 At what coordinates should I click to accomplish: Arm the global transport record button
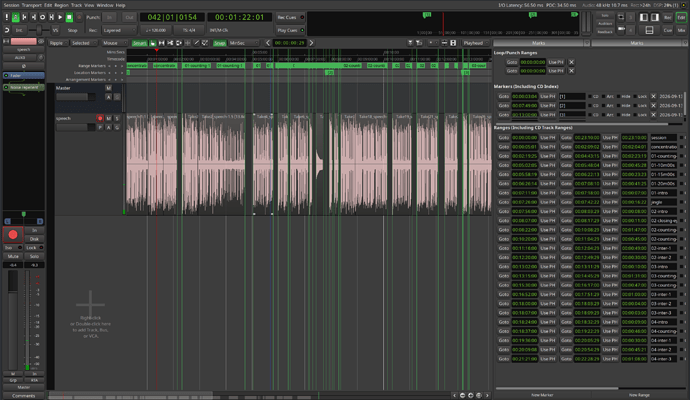tap(79, 17)
